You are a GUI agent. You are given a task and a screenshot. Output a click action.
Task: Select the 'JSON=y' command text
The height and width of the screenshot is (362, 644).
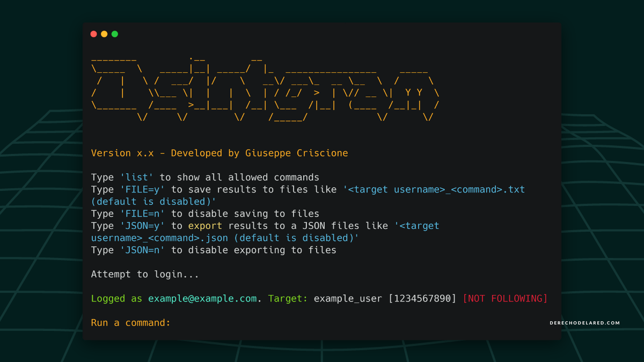142,226
